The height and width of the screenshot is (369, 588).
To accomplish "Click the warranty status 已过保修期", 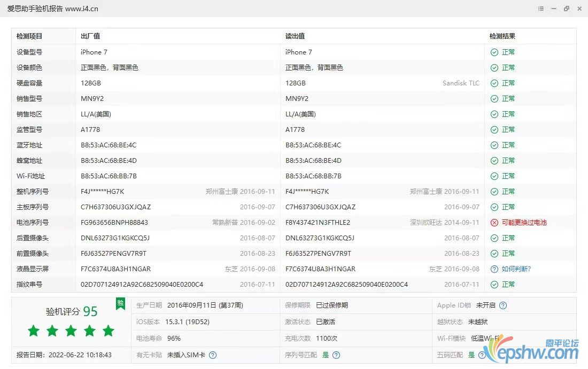I will pos(332,305).
